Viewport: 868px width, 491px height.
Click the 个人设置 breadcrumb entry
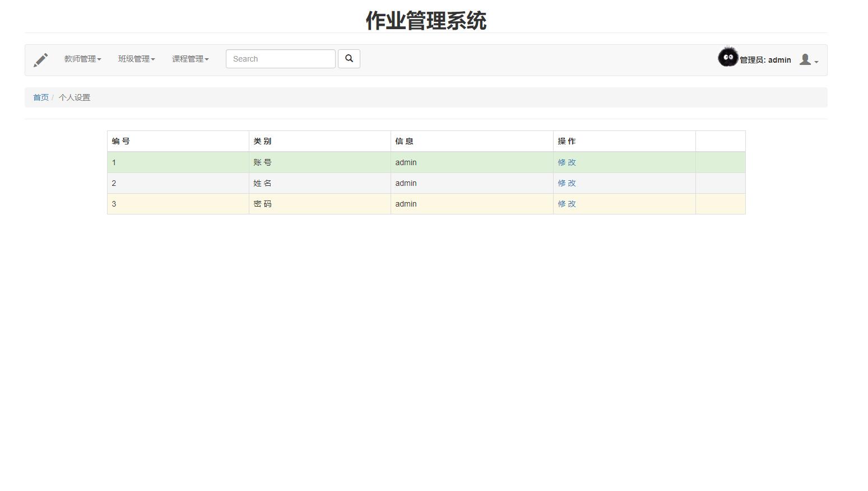pos(75,97)
